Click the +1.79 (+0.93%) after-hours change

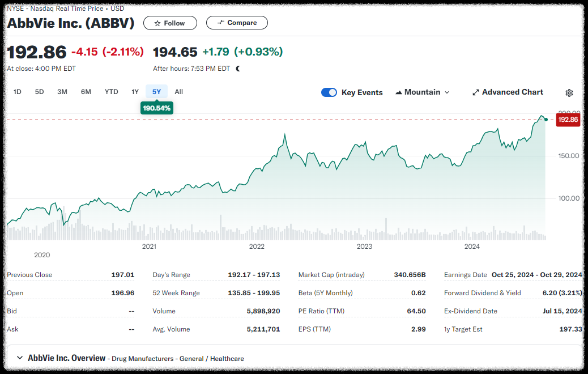[x=242, y=52]
